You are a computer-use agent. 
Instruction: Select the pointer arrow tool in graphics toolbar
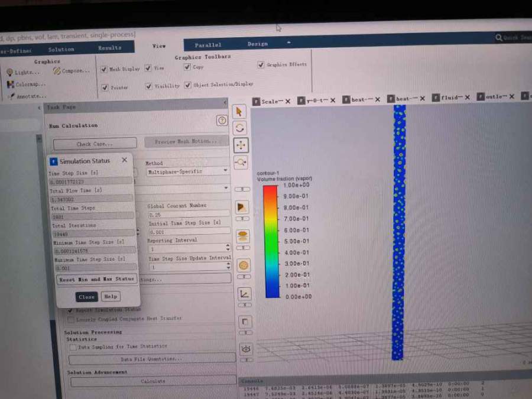(x=239, y=111)
